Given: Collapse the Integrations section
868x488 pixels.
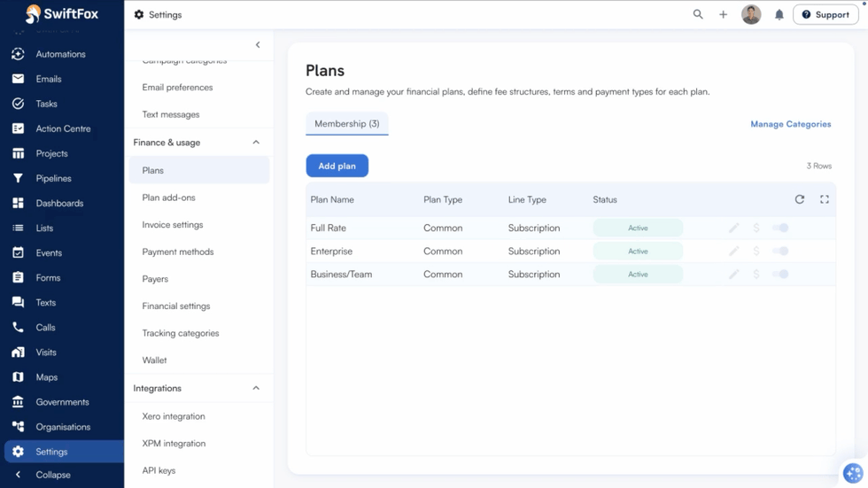Looking at the screenshot, I should [256, 388].
